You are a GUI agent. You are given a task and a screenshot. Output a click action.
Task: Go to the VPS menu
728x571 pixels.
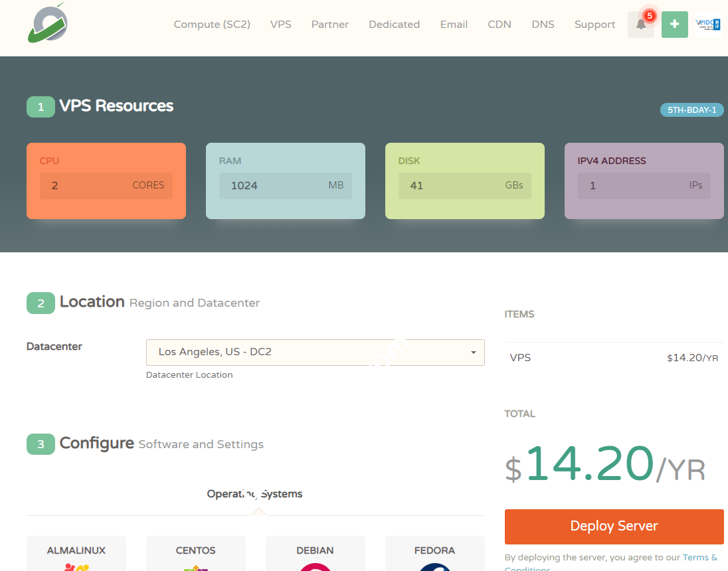point(280,25)
